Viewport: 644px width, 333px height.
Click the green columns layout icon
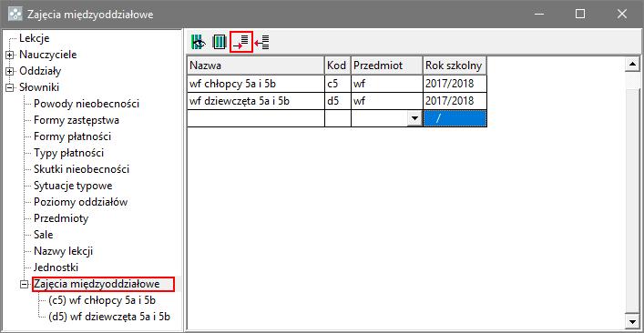pos(220,42)
